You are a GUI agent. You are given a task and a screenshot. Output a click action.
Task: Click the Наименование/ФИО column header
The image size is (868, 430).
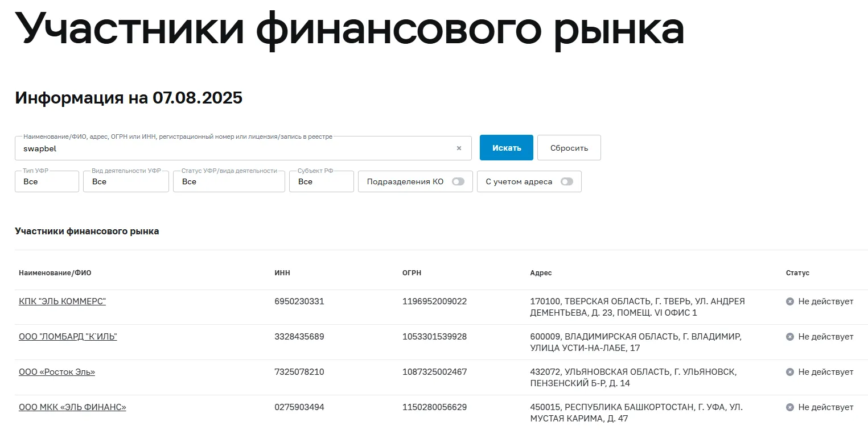[55, 273]
